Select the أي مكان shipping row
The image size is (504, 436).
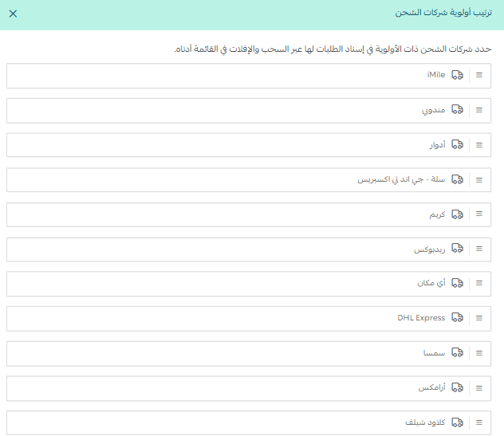[x=239, y=284]
